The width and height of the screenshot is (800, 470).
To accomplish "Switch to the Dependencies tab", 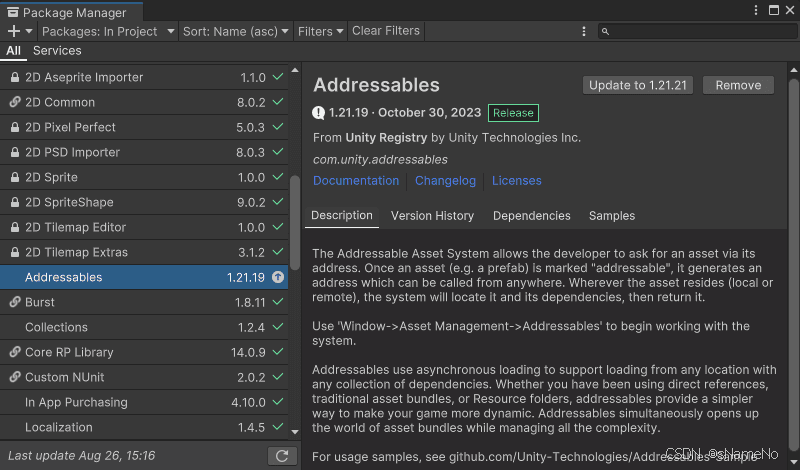I will pyautogui.click(x=531, y=216).
